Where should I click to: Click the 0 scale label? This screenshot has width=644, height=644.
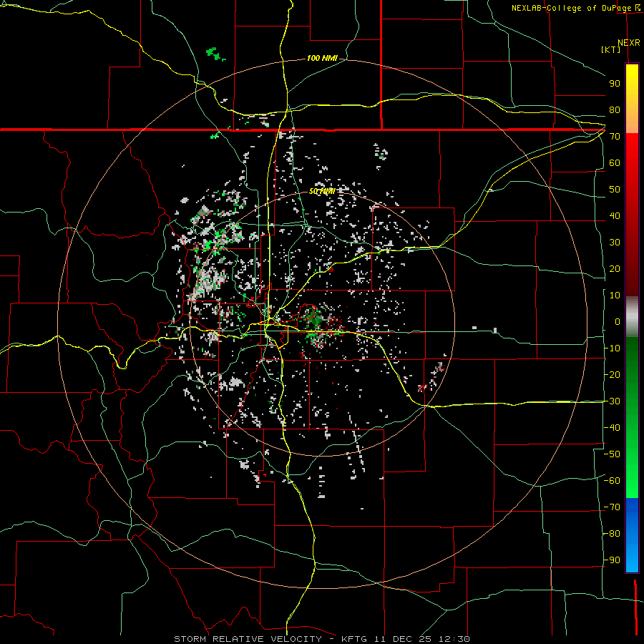point(618,322)
